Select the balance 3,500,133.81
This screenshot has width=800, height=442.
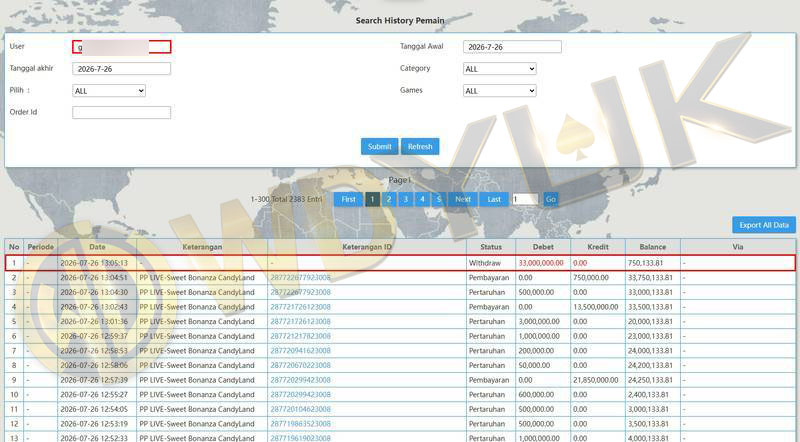tap(648, 424)
